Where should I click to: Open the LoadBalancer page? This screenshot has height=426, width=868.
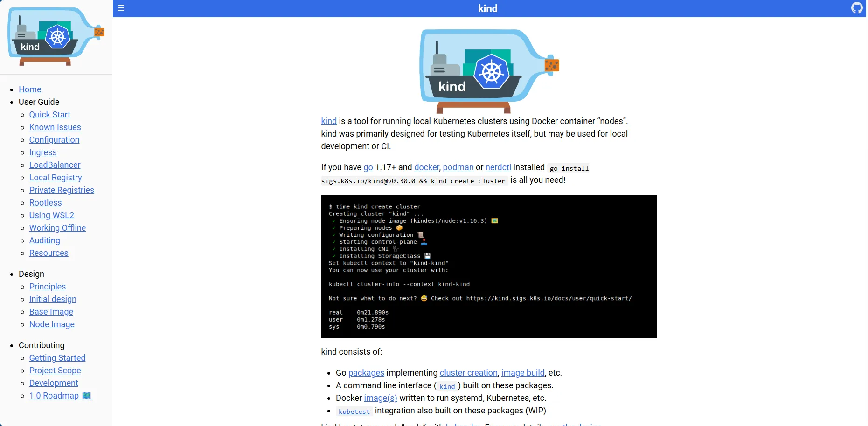pyautogui.click(x=55, y=165)
